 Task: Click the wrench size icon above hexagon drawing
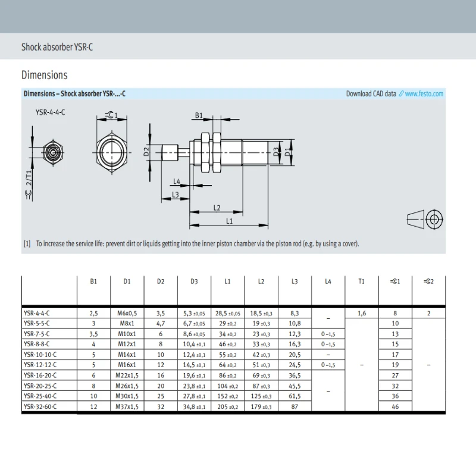point(109,115)
